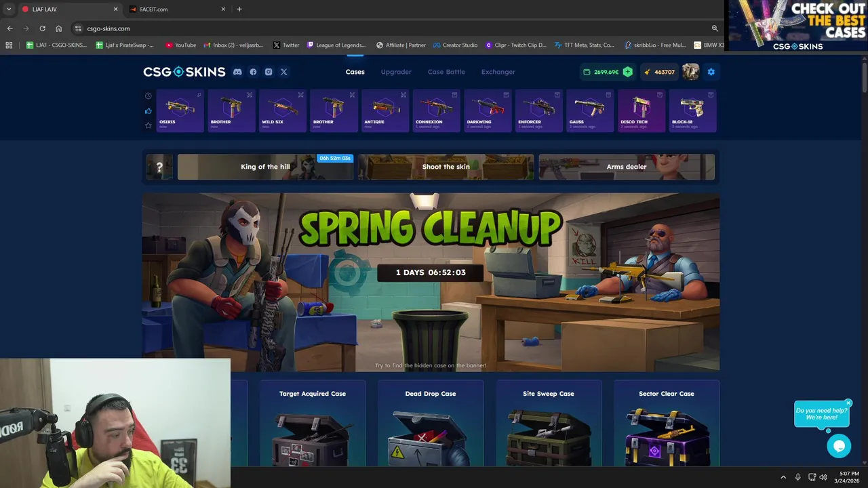Open the ENFORCER drop card
This screenshot has width=868, height=488.
[538, 110]
